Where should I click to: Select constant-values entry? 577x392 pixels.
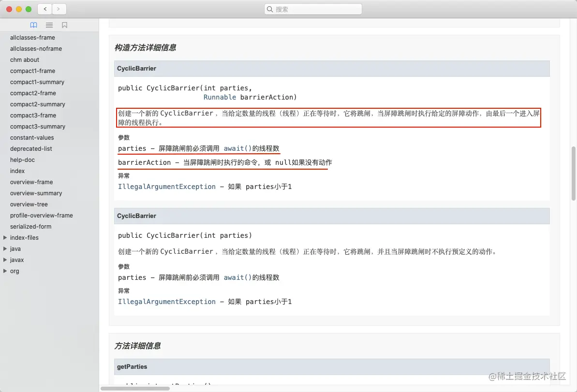(x=32, y=138)
